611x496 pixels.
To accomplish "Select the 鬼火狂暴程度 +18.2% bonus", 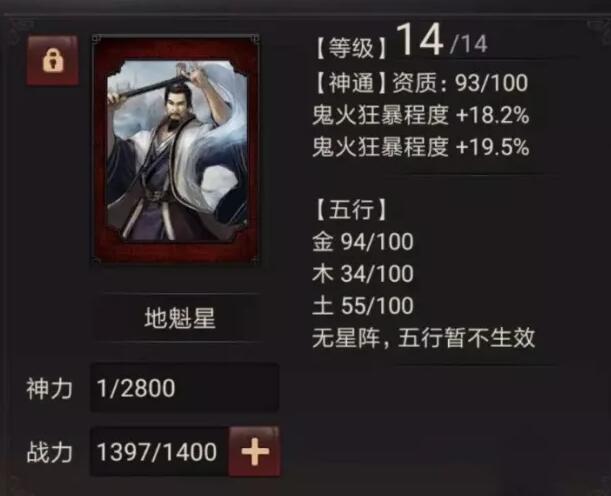I will [421, 115].
